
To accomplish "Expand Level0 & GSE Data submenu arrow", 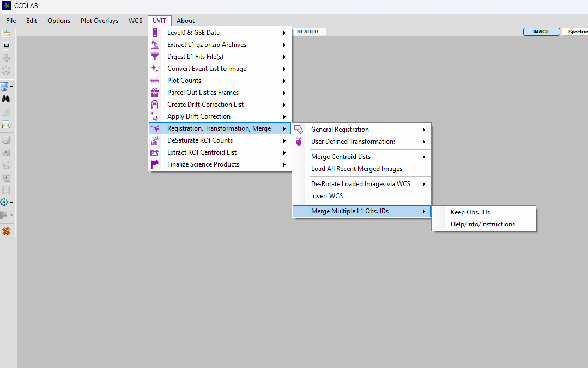I will coord(284,33).
